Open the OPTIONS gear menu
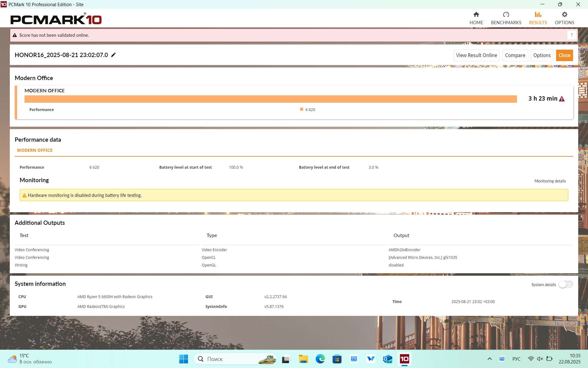 point(564,18)
